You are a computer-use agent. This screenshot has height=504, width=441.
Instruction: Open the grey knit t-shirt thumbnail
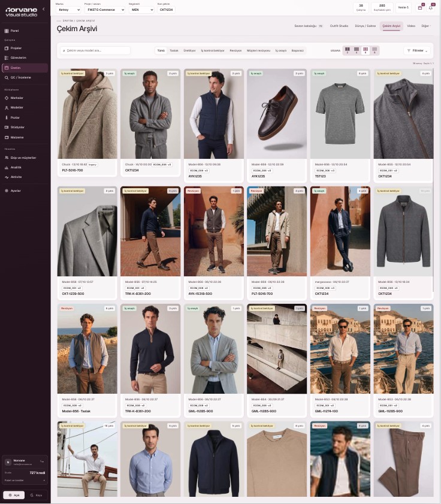click(340, 114)
